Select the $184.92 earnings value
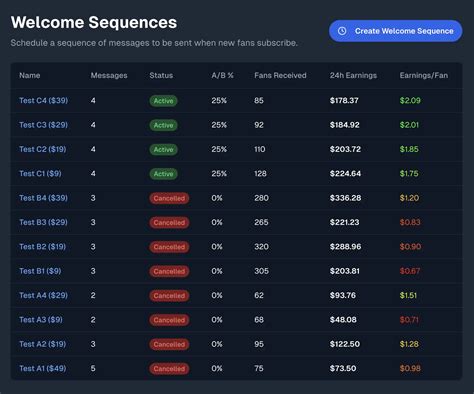Viewport: 474px width, 394px height. tap(345, 125)
